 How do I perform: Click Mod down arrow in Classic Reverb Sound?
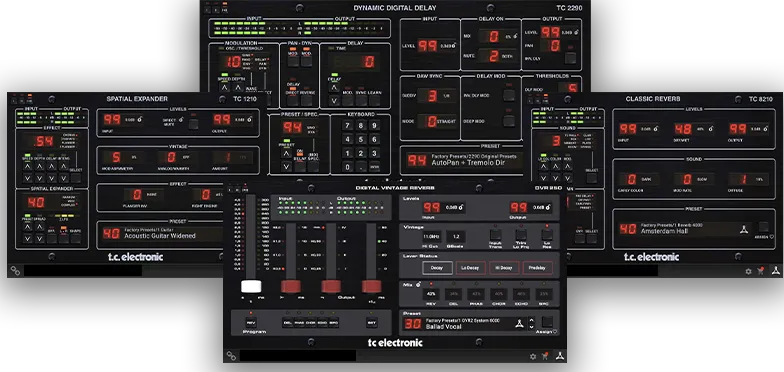(x=568, y=178)
